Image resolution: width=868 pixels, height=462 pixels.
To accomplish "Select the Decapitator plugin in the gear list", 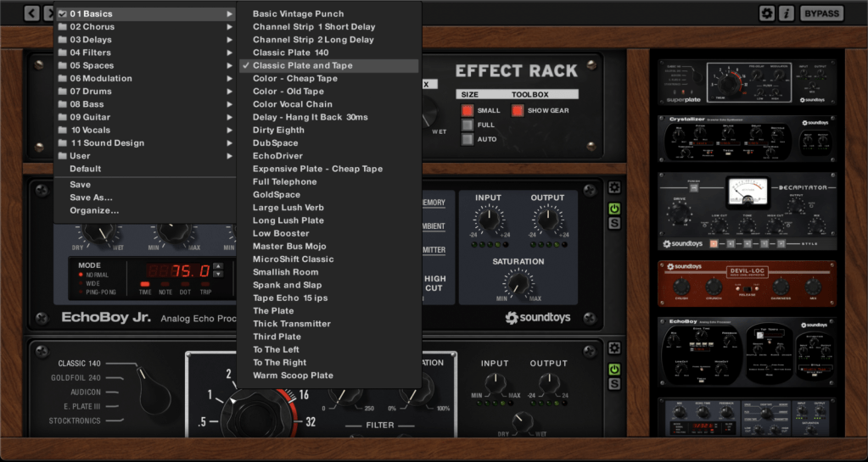I will 746,211.
